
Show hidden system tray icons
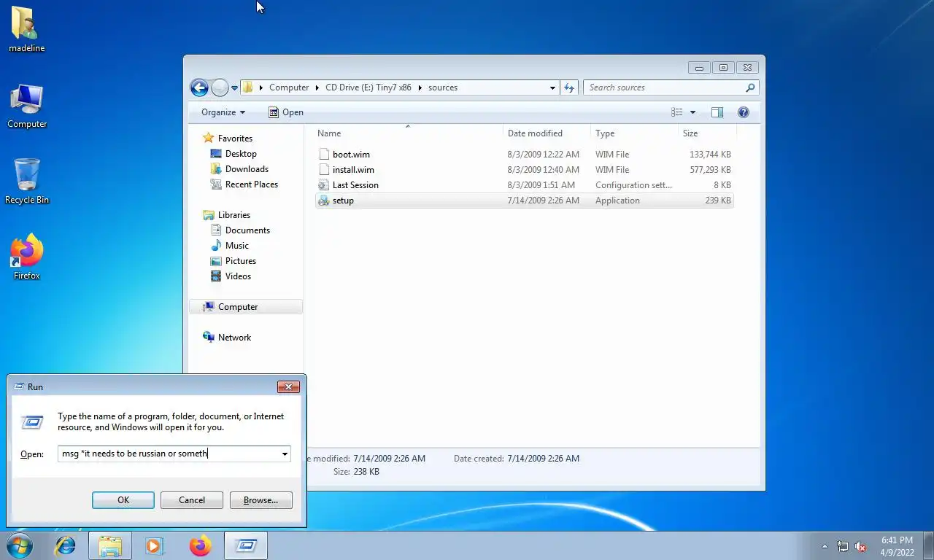coord(825,546)
